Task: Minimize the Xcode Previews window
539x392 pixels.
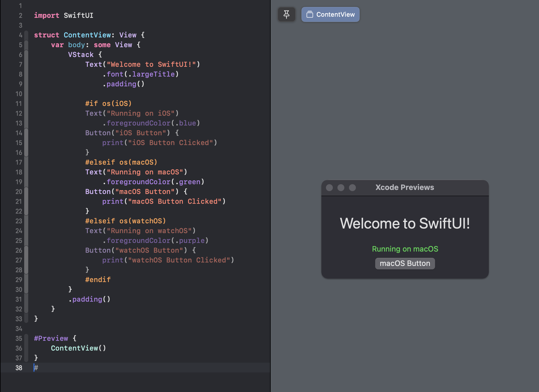Action: [x=341, y=188]
